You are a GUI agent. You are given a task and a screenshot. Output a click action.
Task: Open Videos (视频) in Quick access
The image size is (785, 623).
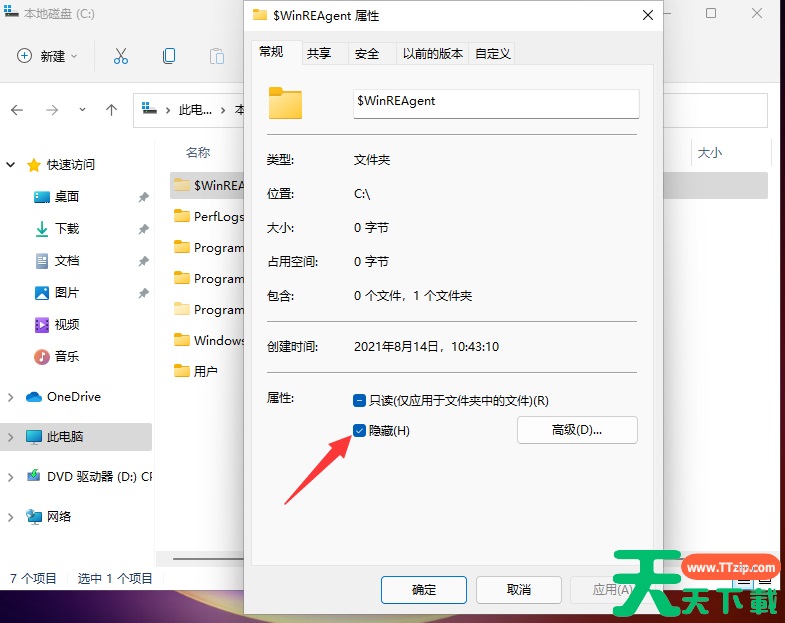click(67, 325)
